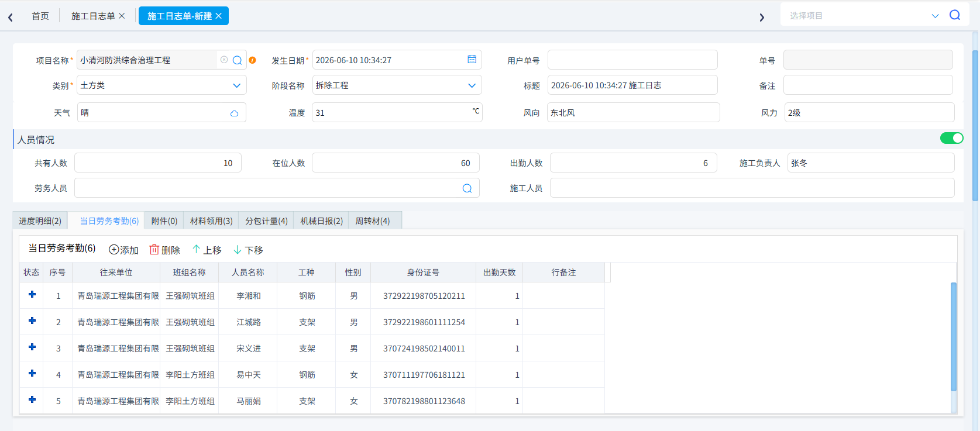Close the 施工日志单 tab
The width and height of the screenshot is (980, 431).
122,16
